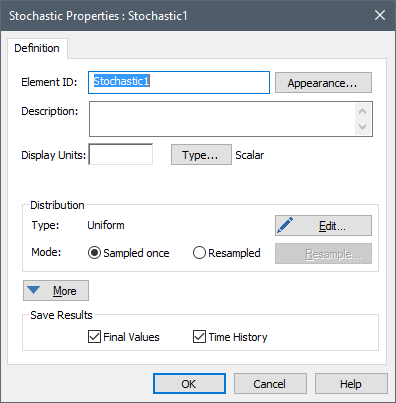Image resolution: width=396 pixels, height=403 pixels.
Task: Close the dialog with the X icon
Action: click(x=380, y=15)
